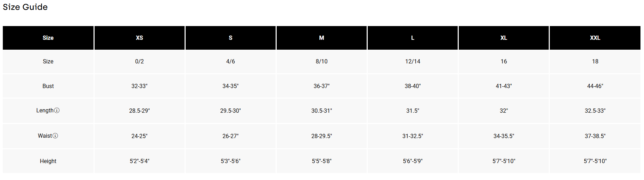
Task: Click the 44-46" bust cell
Action: [595, 86]
